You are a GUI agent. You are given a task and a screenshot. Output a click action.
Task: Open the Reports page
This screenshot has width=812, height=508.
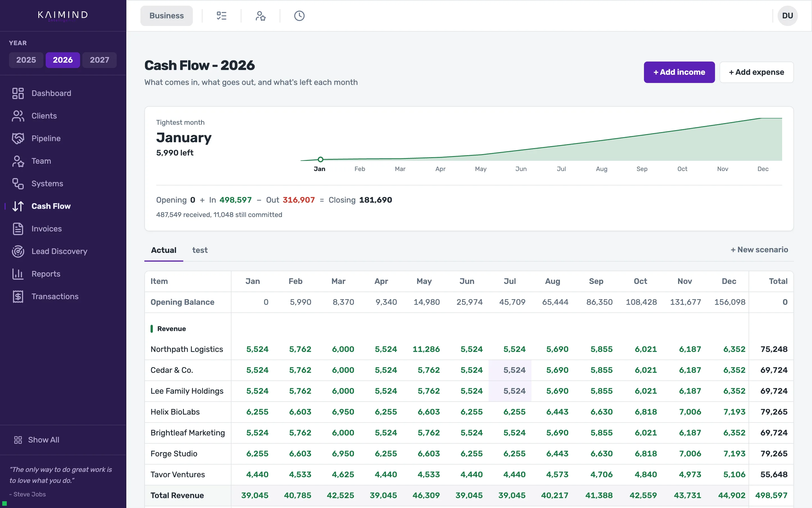46,274
